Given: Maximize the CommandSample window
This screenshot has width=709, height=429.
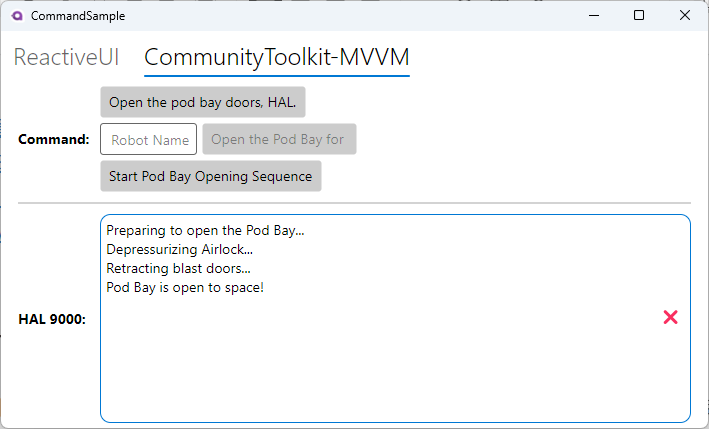Looking at the screenshot, I should pos(639,15).
